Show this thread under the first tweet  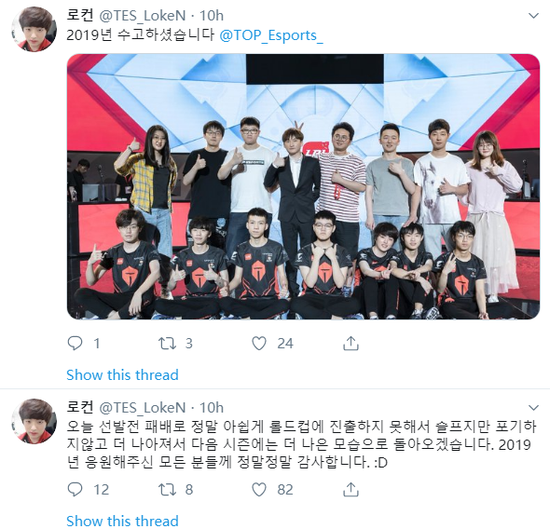pos(122,375)
